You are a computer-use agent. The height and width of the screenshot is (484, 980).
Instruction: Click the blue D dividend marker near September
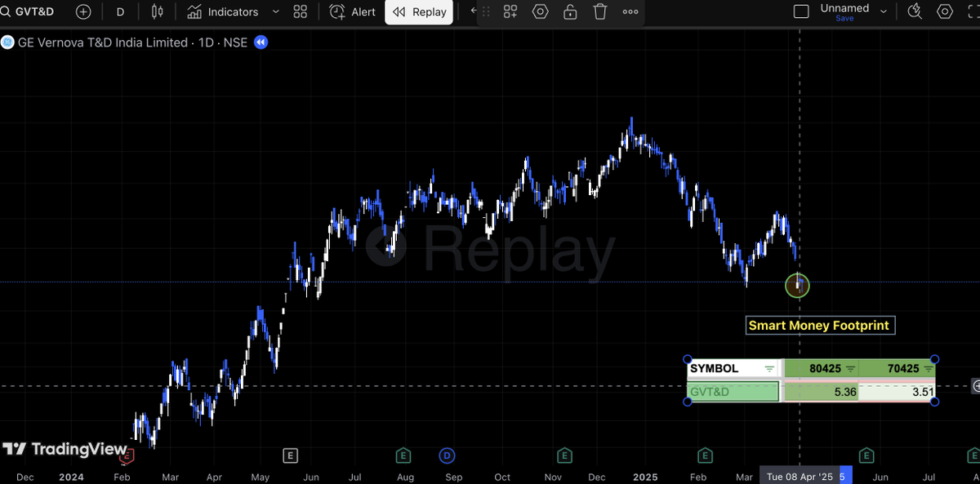click(447, 455)
